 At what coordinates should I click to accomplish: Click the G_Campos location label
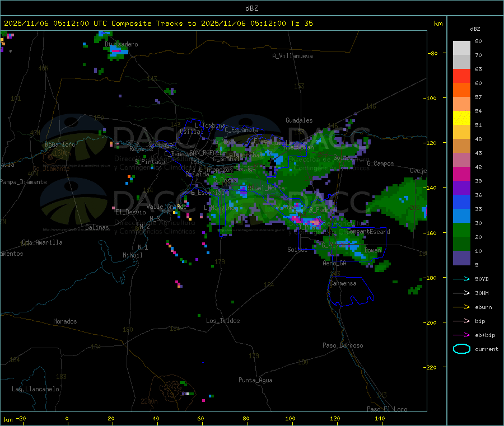pyautogui.click(x=380, y=163)
